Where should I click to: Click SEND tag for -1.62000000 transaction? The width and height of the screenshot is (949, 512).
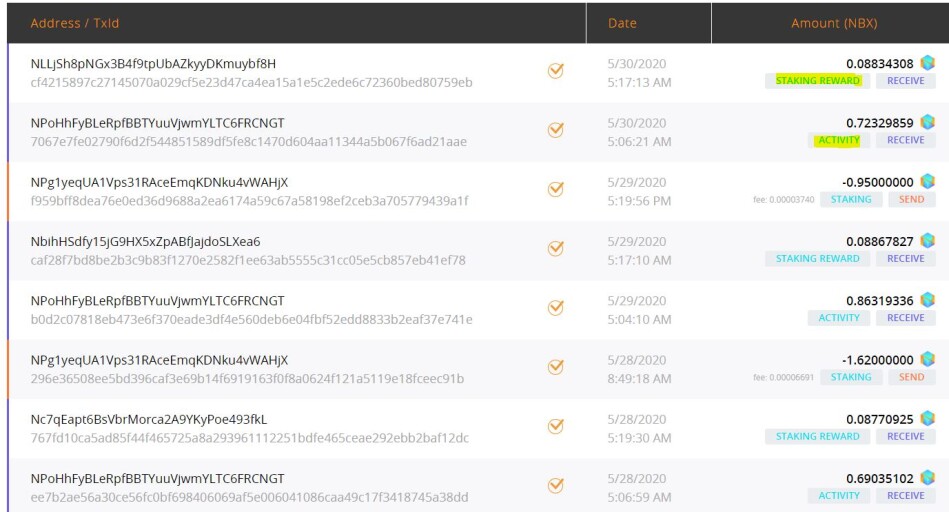(x=911, y=377)
